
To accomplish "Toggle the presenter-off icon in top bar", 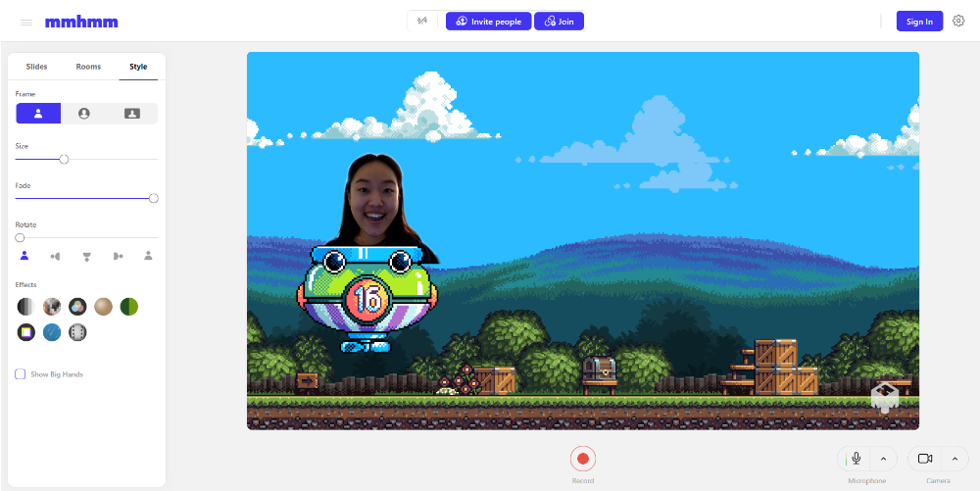I will point(422,22).
